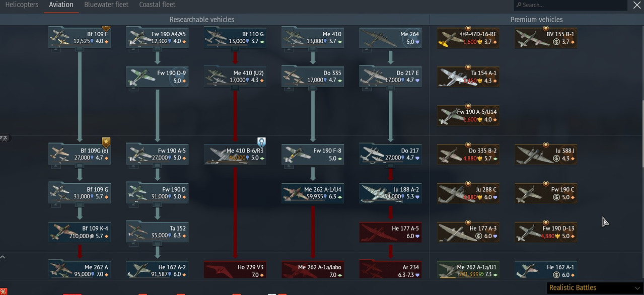Select the Bf 109 K-4 aircraft card
Image resolution: width=644 pixels, height=295 pixels.
pyautogui.click(x=80, y=232)
